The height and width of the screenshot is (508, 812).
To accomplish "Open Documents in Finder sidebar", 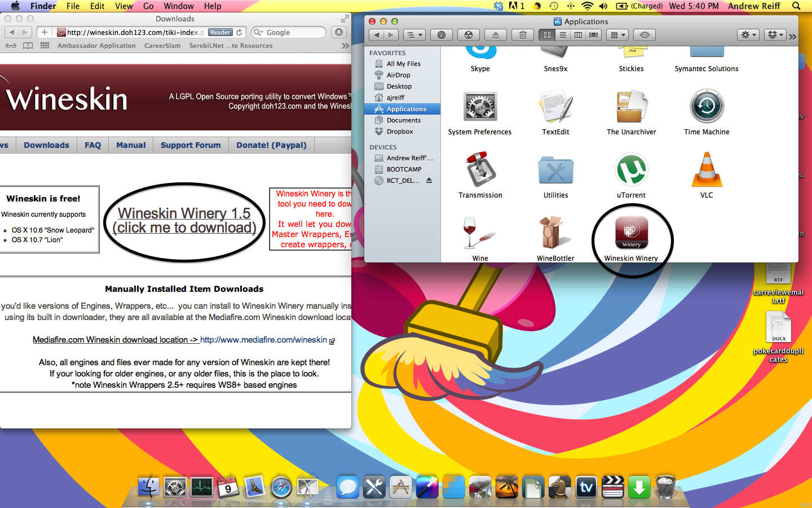I will 403,120.
